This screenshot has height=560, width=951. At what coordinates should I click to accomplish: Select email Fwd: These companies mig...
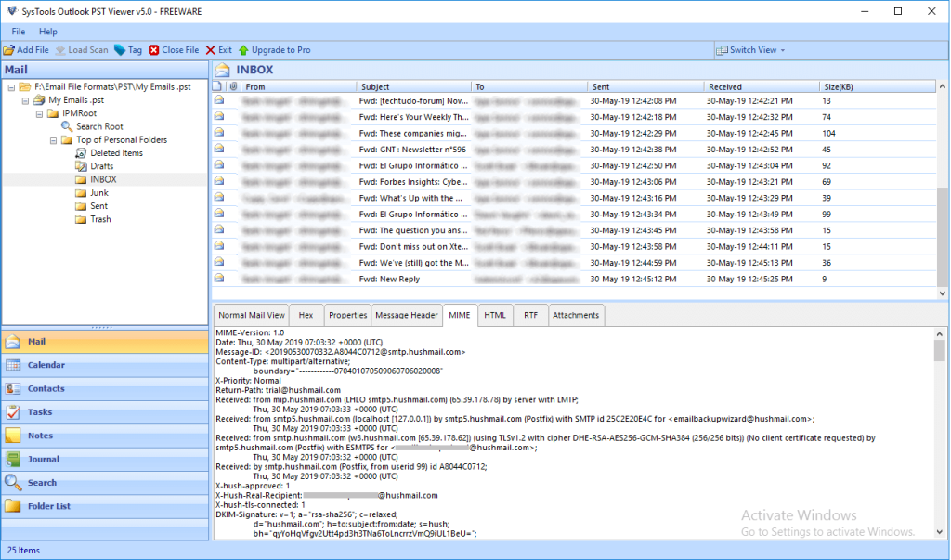tap(574, 134)
